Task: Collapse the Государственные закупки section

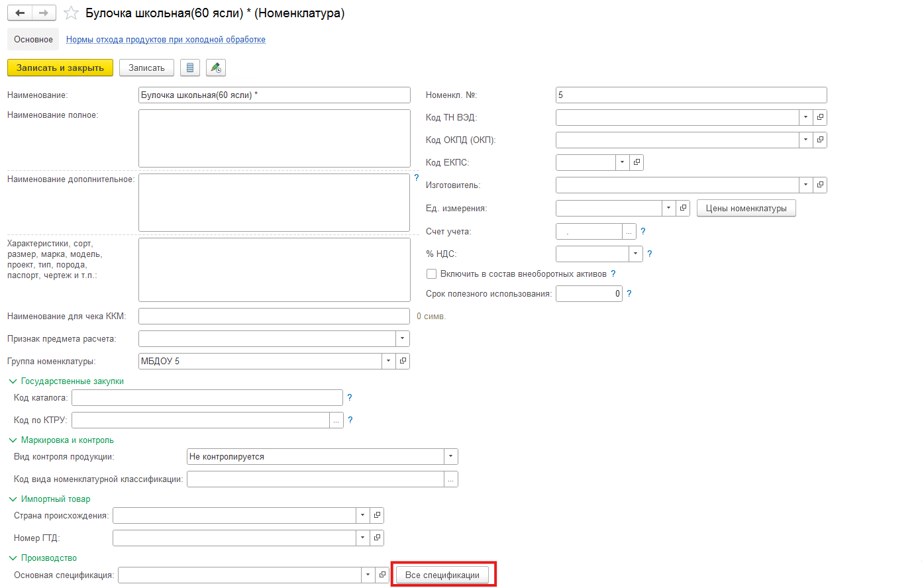Action: [13, 381]
